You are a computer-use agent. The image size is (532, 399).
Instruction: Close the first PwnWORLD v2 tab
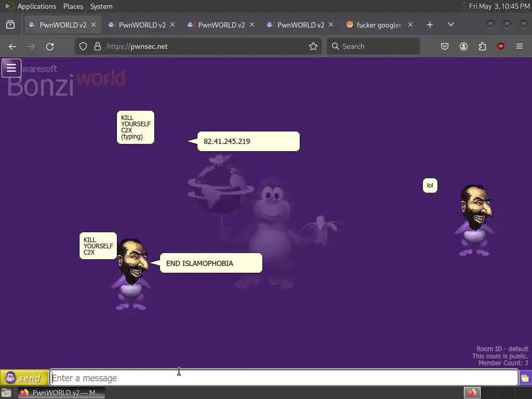[x=94, y=25]
